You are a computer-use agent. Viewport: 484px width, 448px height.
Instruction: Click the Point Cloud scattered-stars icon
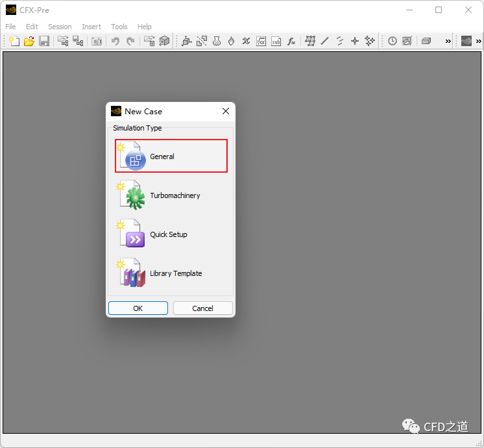pyautogui.click(x=369, y=41)
